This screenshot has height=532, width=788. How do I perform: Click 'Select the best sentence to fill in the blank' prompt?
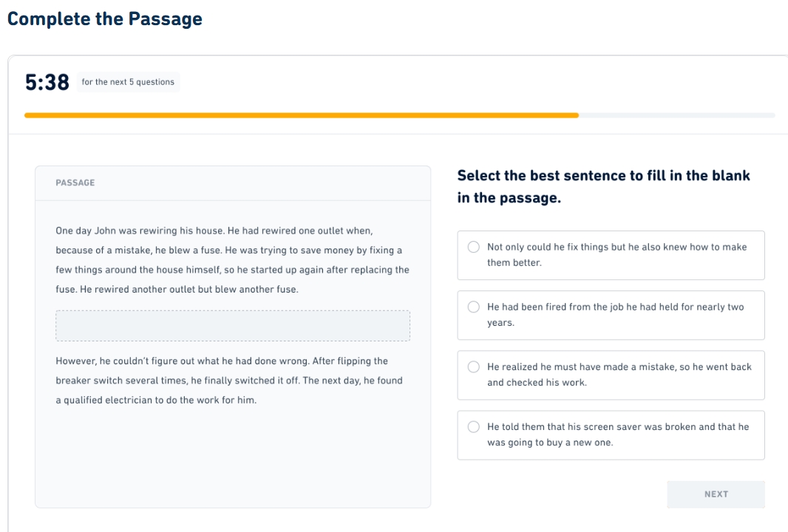[603, 186]
